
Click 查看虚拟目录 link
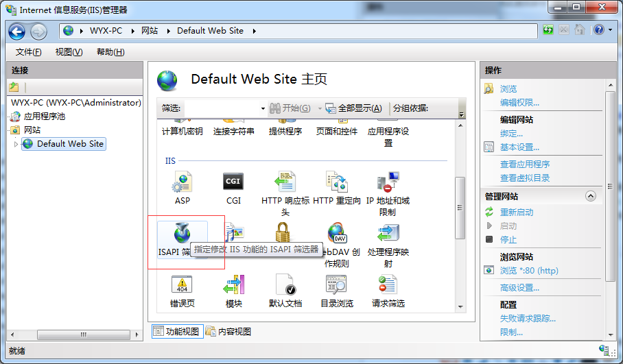[524, 178]
